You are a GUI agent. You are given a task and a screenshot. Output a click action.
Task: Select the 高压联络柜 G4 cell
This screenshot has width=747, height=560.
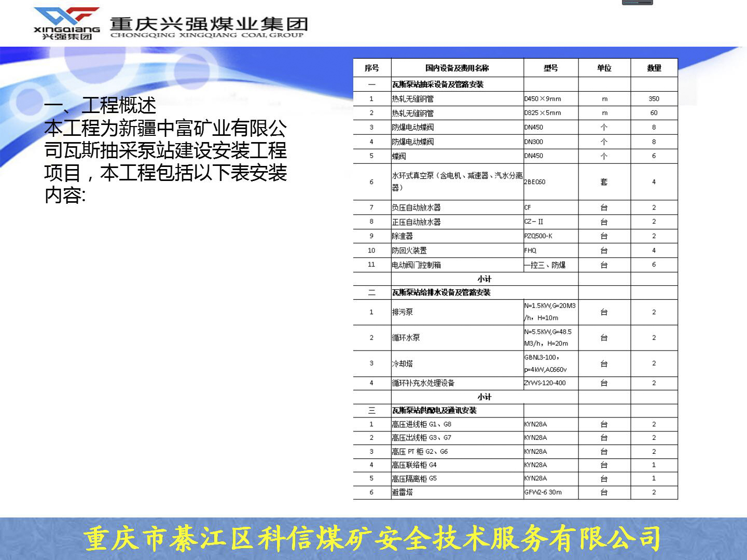pos(414,465)
